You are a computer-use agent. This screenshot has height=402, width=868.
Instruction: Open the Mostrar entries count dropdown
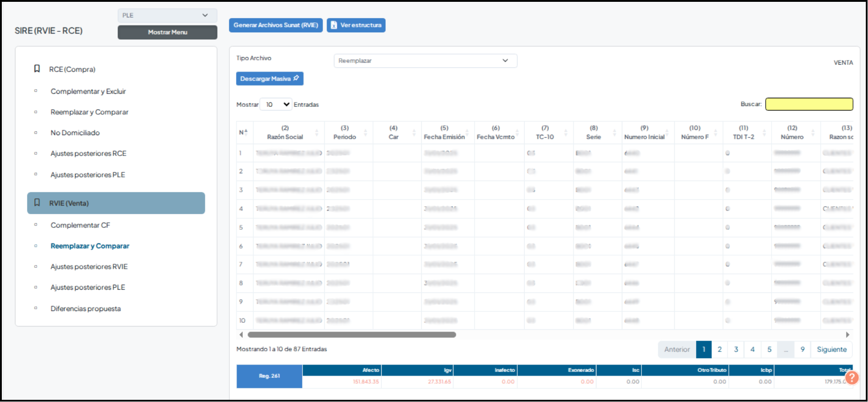(276, 105)
